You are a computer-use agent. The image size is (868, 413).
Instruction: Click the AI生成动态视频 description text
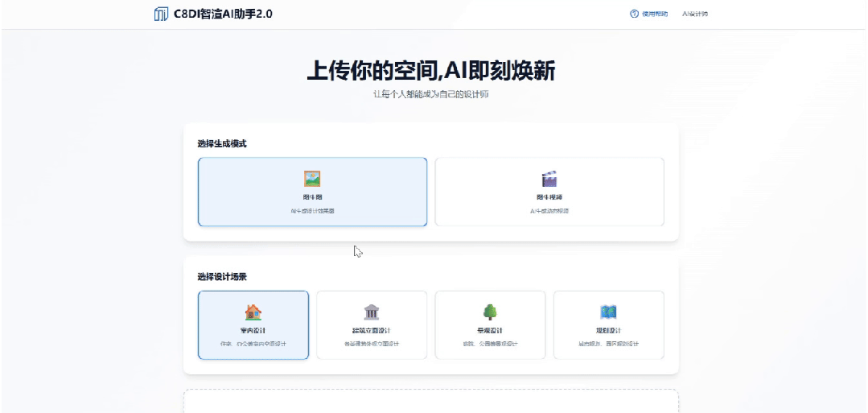549,211
